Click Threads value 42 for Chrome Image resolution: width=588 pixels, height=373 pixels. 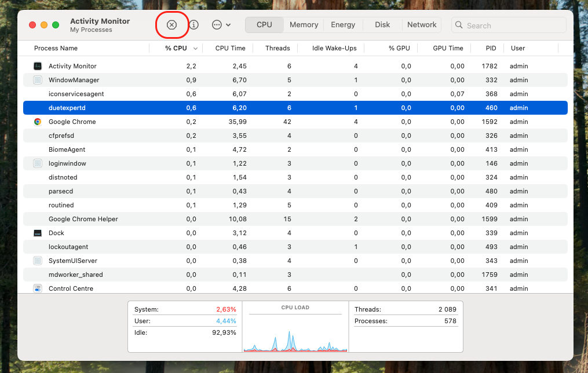point(287,122)
